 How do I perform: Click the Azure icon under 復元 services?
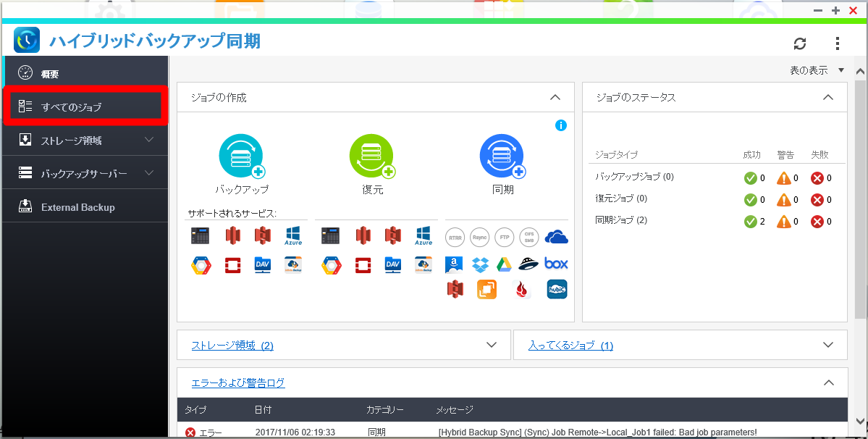coord(424,236)
